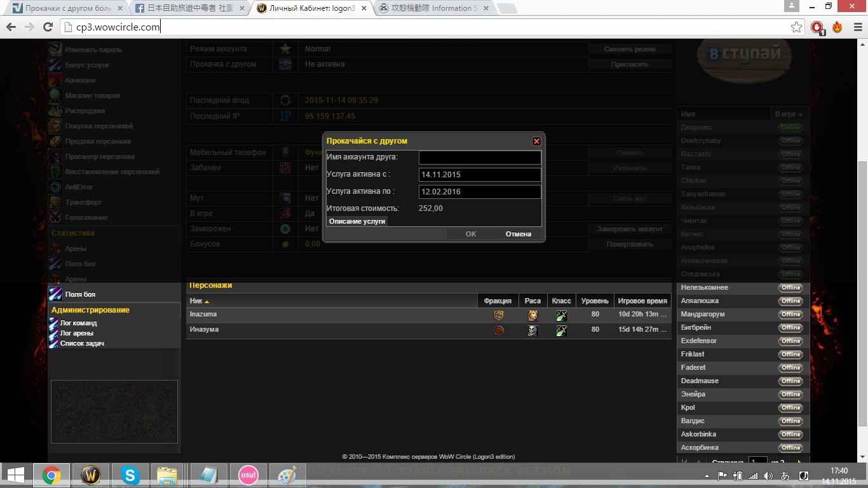This screenshot has height=488, width=868.
Task: Edit the Услуга активна с date field
Action: [x=480, y=174]
